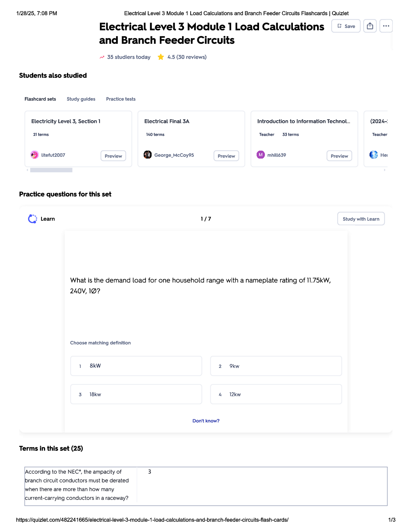Click the Learn mode icon
The height and width of the screenshot is (532, 411).
pyautogui.click(x=32, y=219)
